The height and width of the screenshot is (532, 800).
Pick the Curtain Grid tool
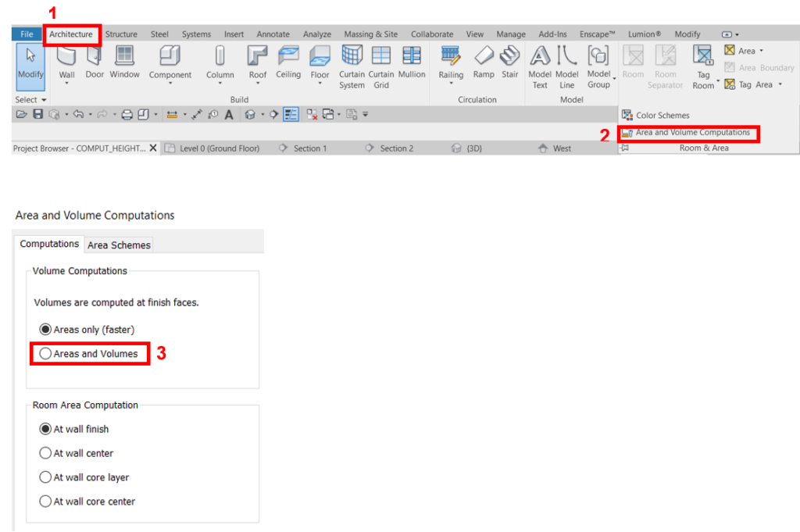[x=381, y=67]
